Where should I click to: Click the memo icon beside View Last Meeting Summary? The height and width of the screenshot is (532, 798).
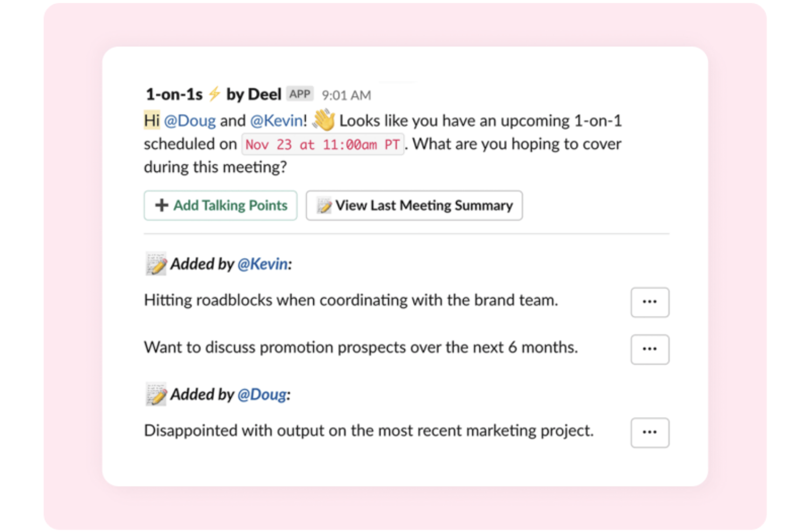click(324, 205)
